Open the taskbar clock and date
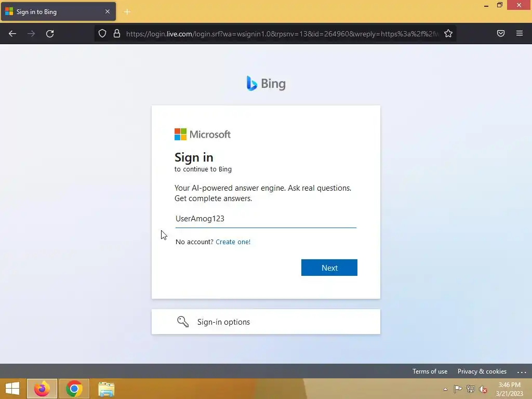532x399 pixels. 509,389
